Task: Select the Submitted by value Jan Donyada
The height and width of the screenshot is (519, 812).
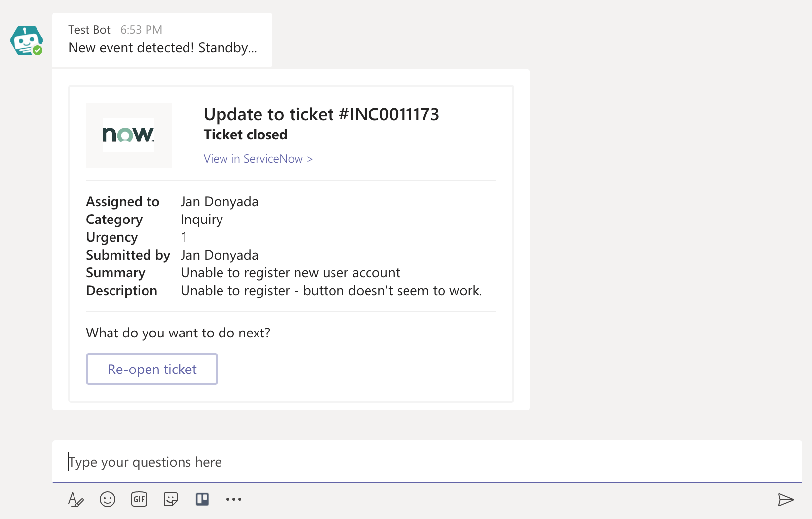Action: coord(220,255)
